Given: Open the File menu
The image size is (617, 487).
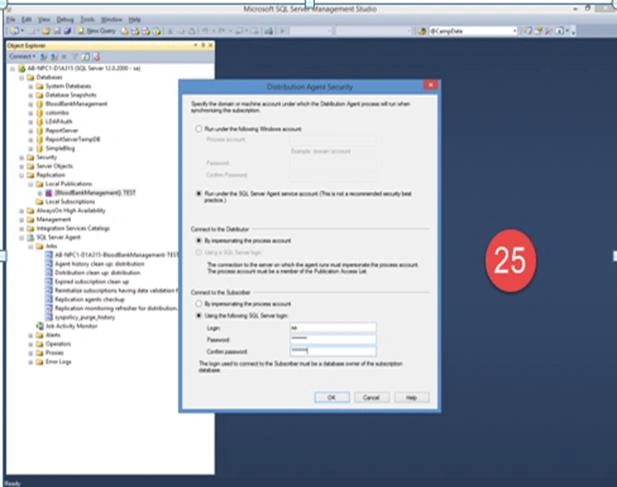Looking at the screenshot, I should click(x=11, y=19).
